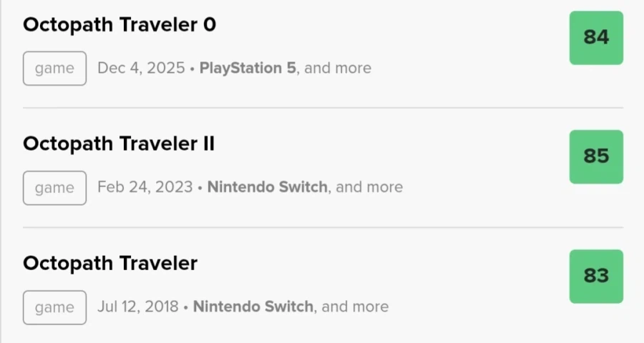Screen dimensions: 644x343
Task: Click the 2018 Octopath Traveler title
Action: coord(110,264)
